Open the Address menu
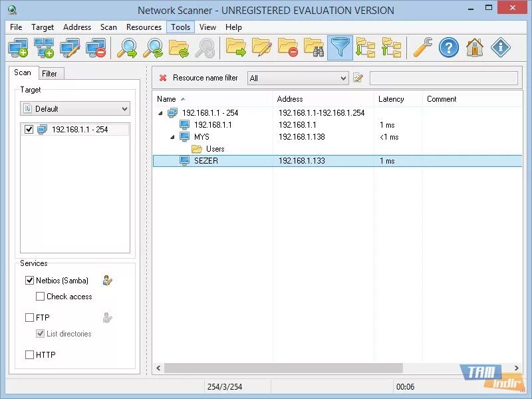Image resolution: width=532 pixels, height=399 pixels. point(77,27)
